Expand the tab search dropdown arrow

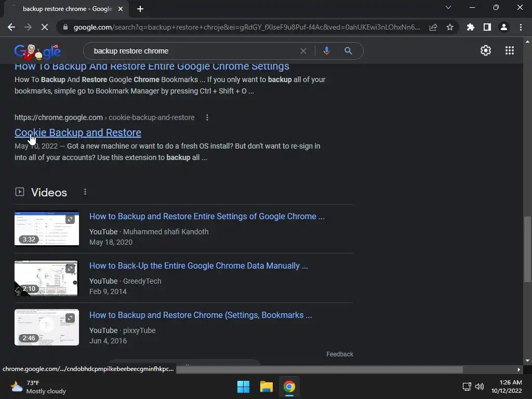click(448, 7)
